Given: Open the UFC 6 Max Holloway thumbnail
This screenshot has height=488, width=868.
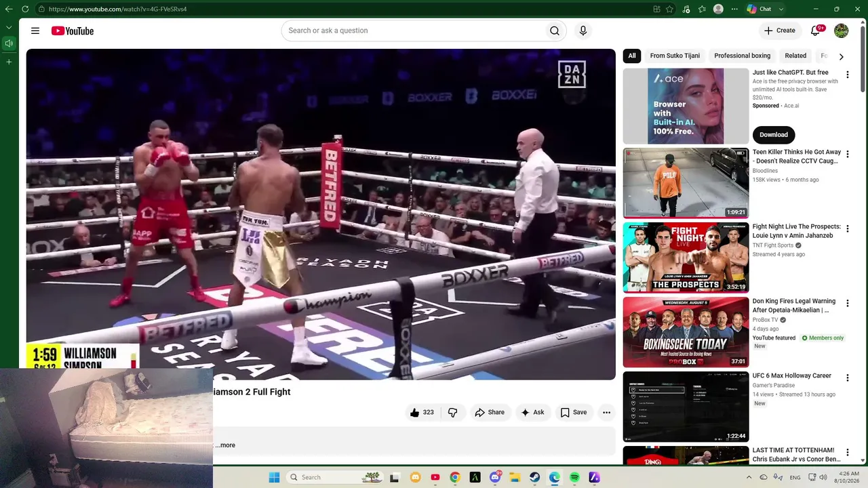Looking at the screenshot, I should (686, 407).
